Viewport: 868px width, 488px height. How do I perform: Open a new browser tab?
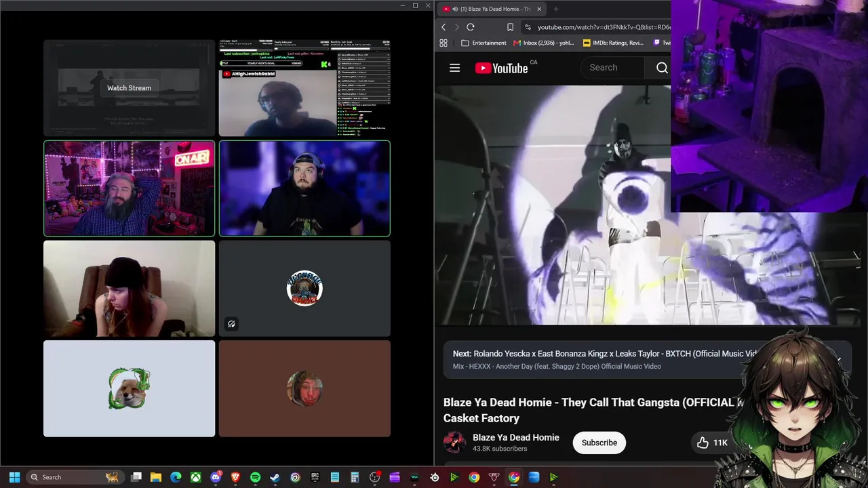tap(556, 9)
